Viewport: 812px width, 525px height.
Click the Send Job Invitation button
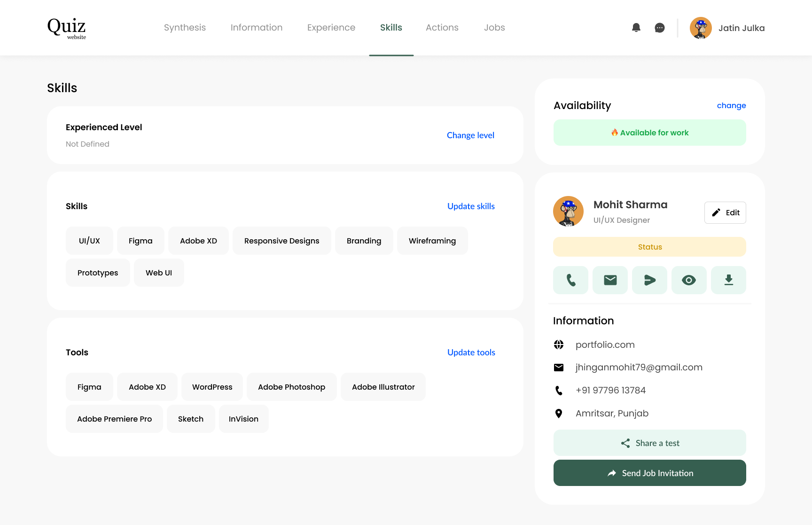click(x=650, y=473)
